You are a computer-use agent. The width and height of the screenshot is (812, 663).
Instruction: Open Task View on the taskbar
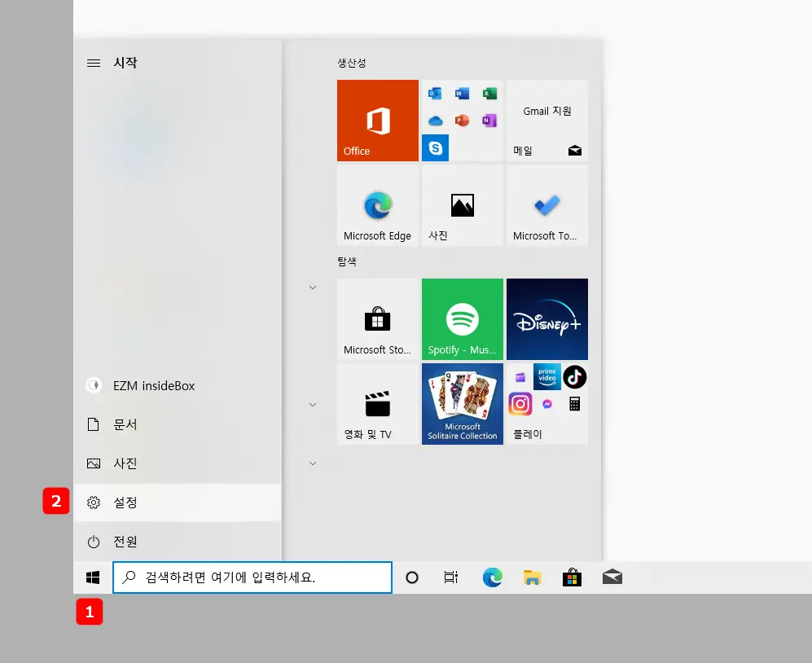pos(451,577)
